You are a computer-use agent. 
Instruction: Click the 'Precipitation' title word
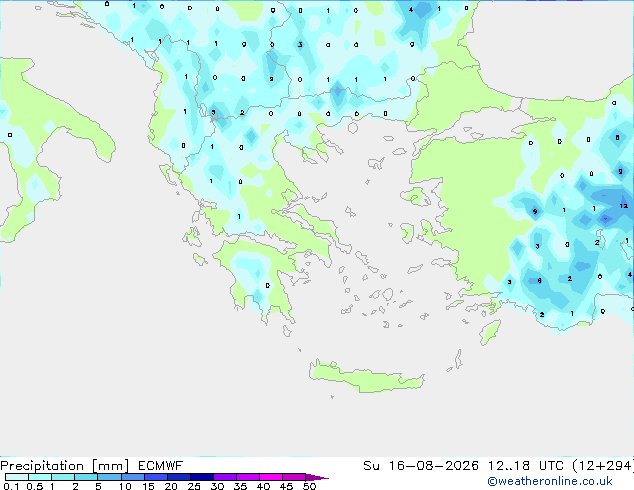42,466
